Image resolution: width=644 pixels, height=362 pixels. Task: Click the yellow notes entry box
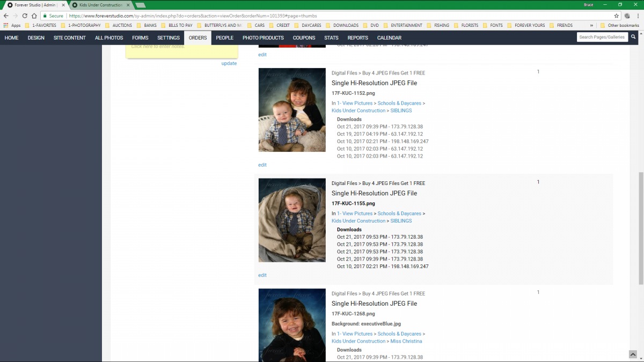(x=182, y=50)
